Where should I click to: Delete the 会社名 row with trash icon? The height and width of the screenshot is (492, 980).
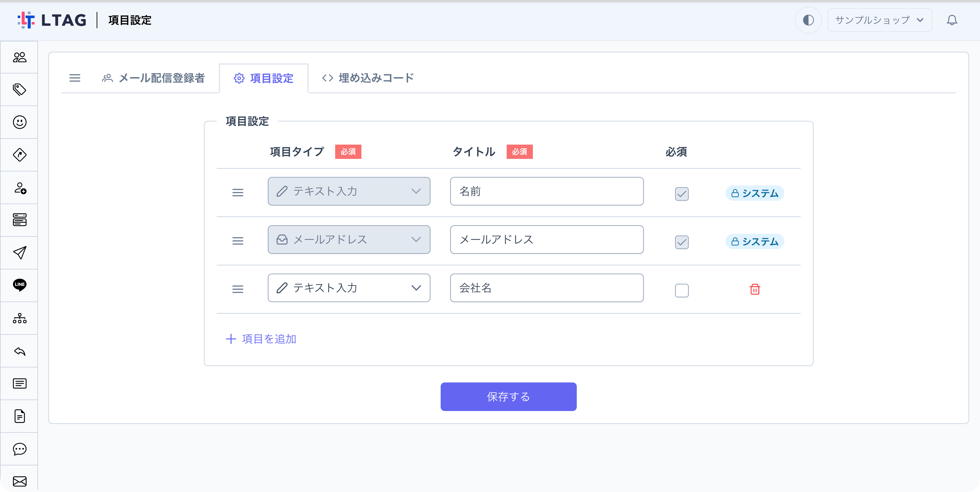tap(755, 290)
